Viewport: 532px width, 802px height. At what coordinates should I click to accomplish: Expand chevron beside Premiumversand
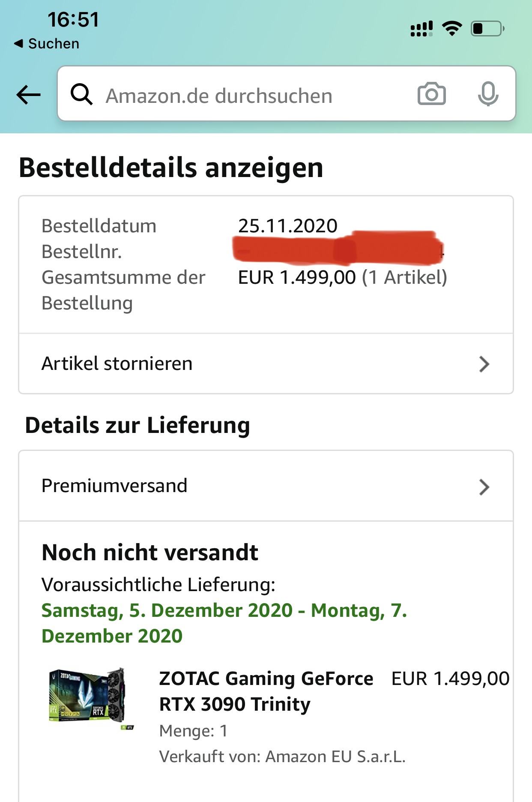[x=484, y=487]
